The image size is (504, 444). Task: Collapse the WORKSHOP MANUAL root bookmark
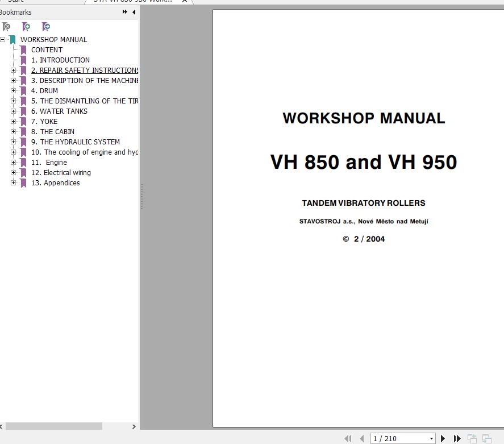click(3, 40)
